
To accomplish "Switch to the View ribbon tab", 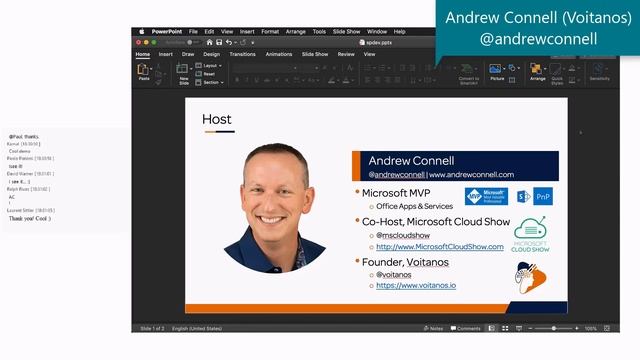I will click(369, 54).
